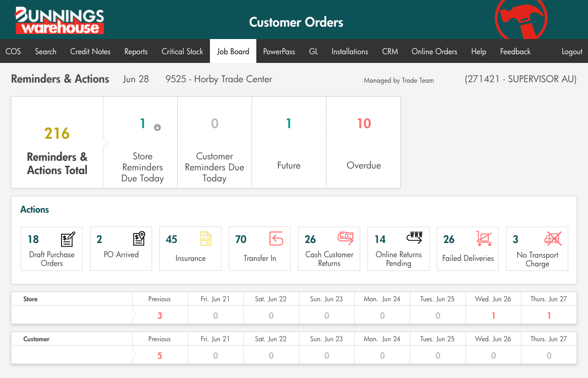
Task: Click the Logout link
Action: tap(571, 51)
